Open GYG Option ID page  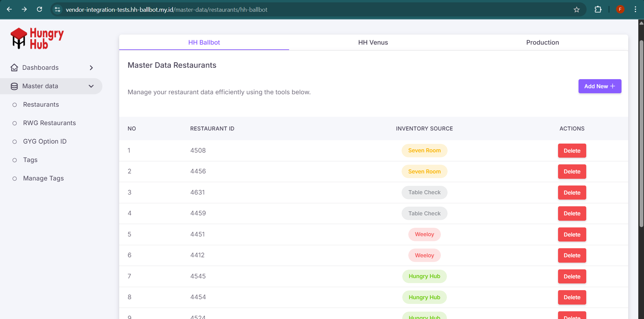(x=45, y=142)
